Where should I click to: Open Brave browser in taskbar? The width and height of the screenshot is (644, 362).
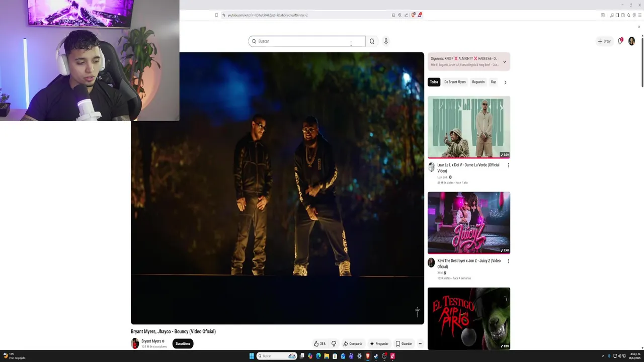point(368,356)
